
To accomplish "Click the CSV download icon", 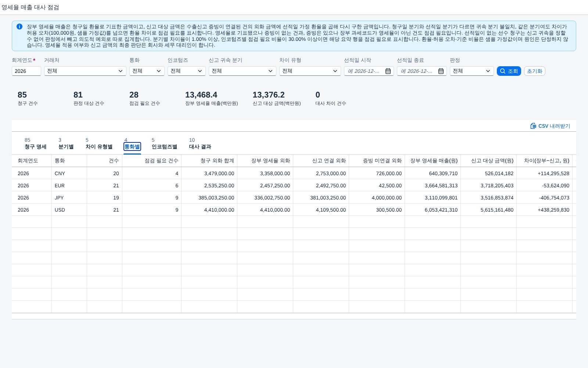I will pos(533,126).
